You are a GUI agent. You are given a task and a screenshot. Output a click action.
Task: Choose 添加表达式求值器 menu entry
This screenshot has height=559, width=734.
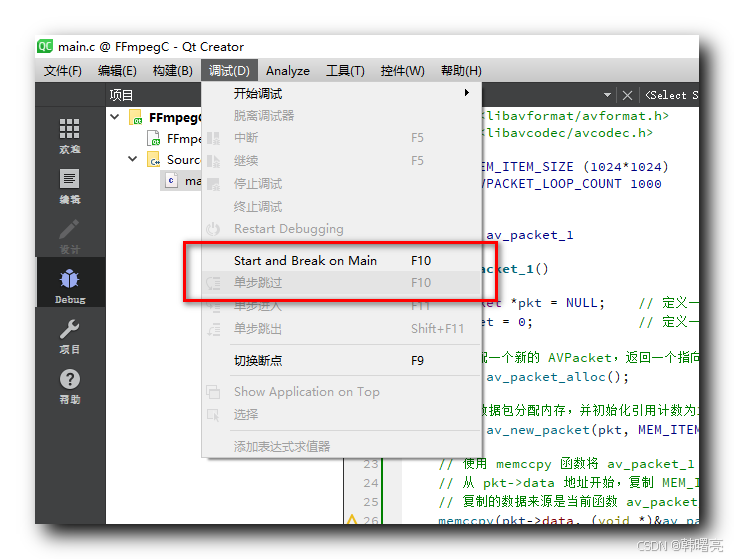pyautogui.click(x=342, y=446)
